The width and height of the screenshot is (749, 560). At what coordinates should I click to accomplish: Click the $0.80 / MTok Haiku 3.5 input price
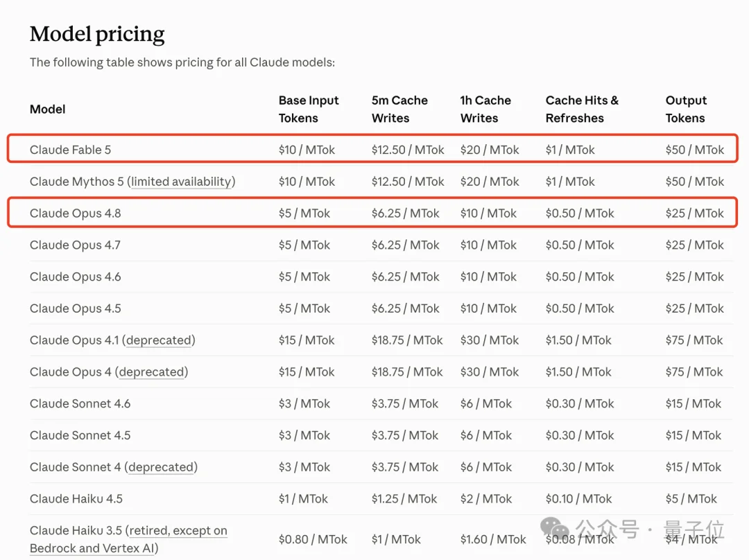[313, 539]
